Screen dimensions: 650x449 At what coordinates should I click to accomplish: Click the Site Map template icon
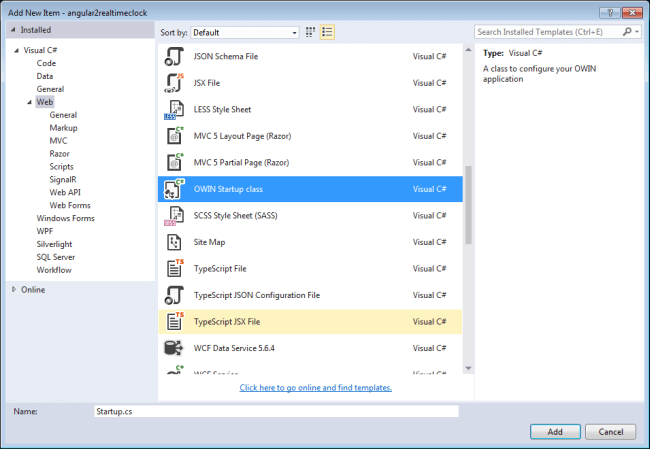(174, 242)
